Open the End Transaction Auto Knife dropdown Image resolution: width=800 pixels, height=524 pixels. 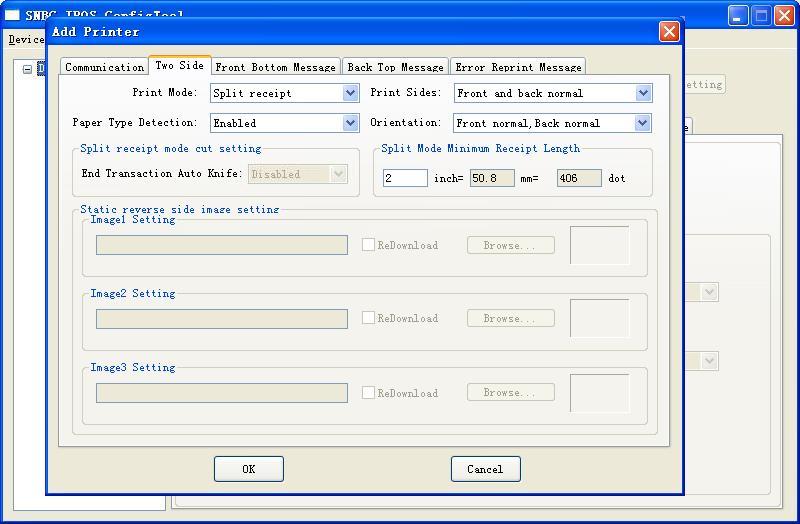[x=298, y=174]
